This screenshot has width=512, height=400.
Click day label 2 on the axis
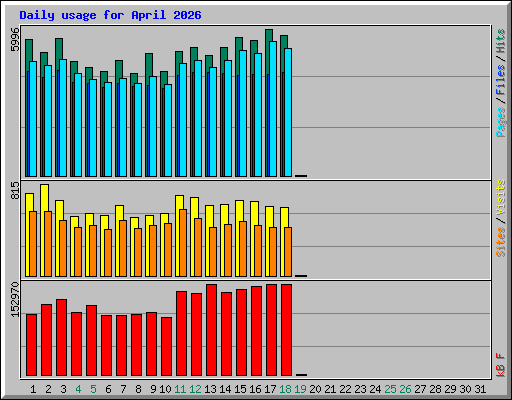pos(48,389)
